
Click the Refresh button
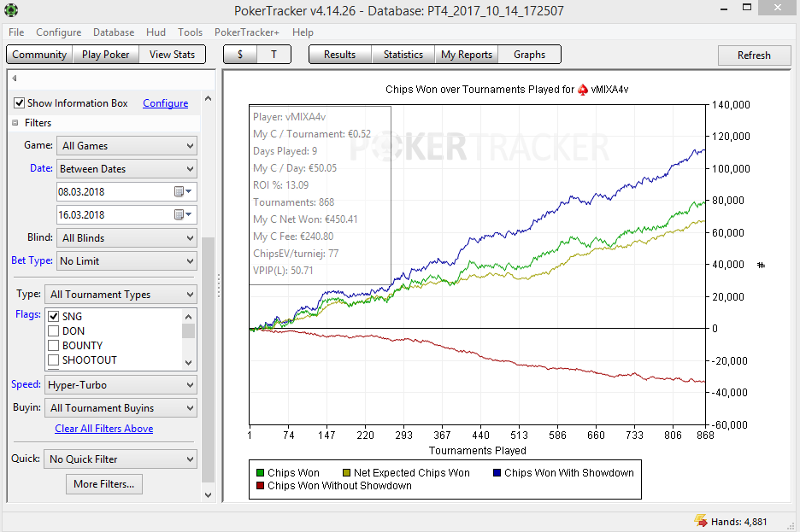click(754, 55)
